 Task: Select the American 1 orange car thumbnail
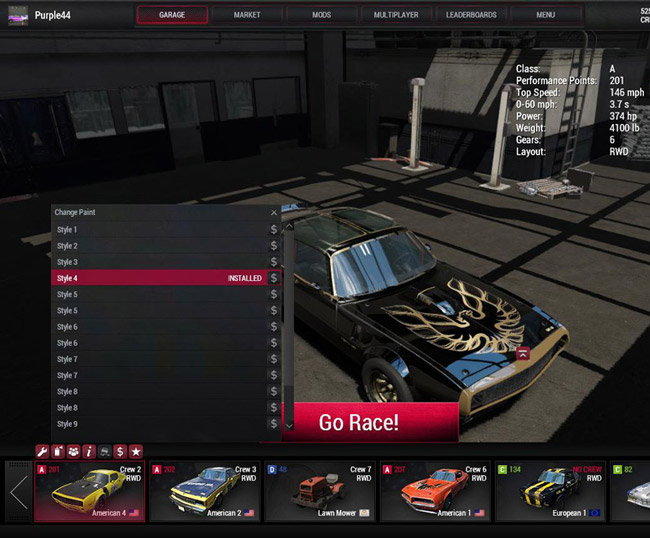click(435, 491)
